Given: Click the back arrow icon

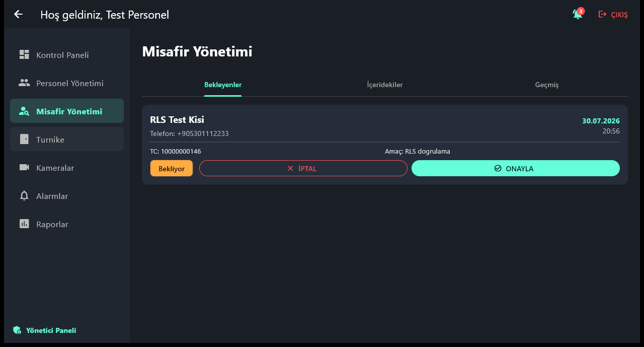Looking at the screenshot, I should (18, 14).
